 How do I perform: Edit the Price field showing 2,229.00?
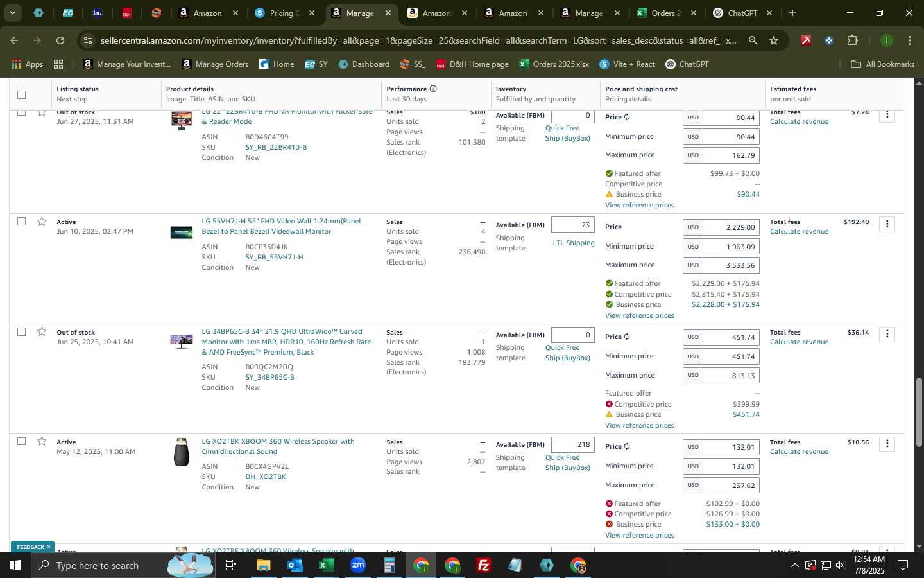[x=731, y=227]
